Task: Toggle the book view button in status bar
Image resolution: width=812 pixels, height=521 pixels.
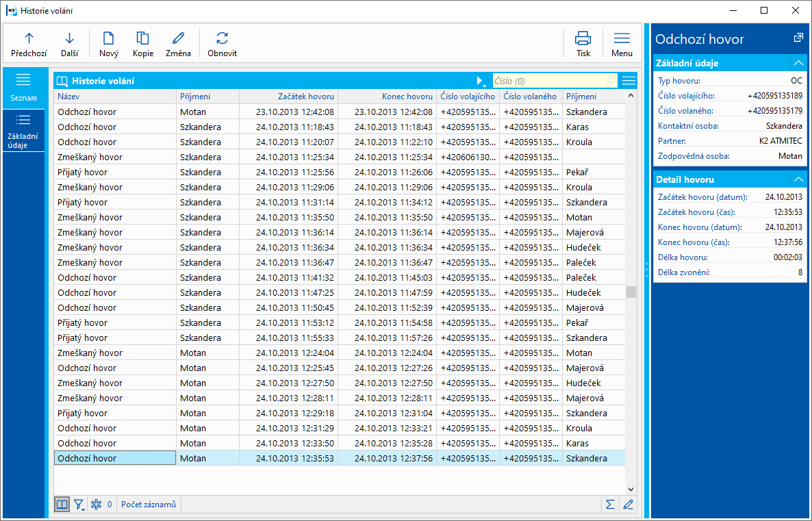Action: 62,505
